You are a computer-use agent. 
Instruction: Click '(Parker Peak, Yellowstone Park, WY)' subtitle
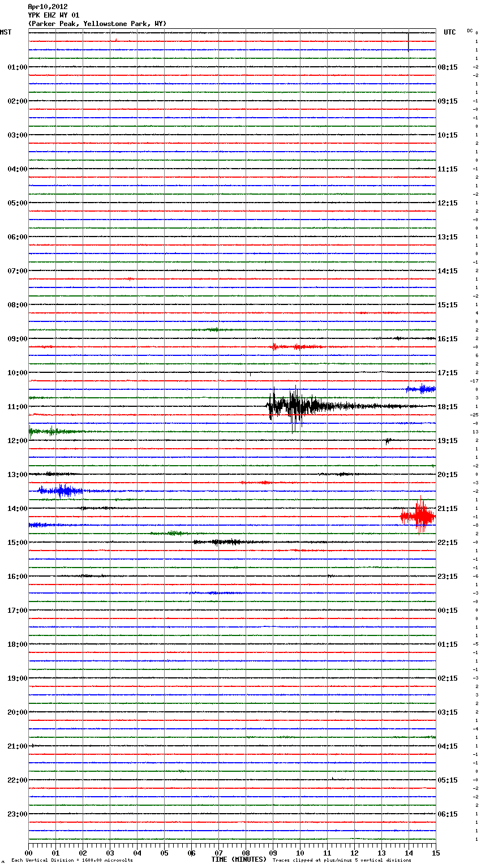pos(97,24)
